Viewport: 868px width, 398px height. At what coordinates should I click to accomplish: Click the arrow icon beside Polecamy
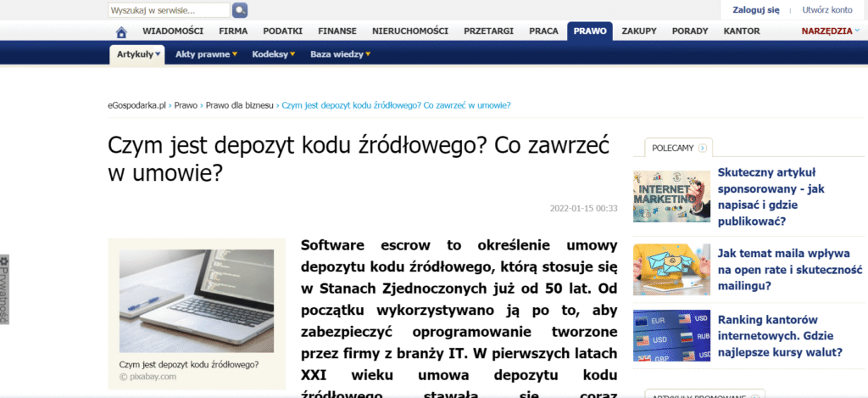tap(702, 148)
